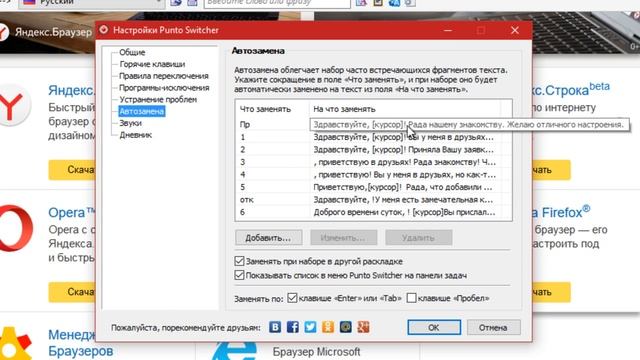Click the Добавить… button
The image size is (640, 360).
pyautogui.click(x=269, y=238)
